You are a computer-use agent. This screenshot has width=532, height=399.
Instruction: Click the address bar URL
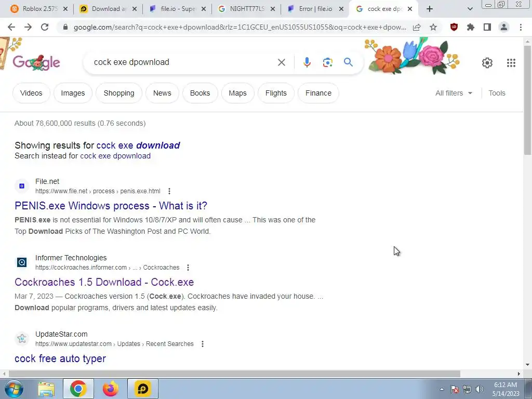240,27
